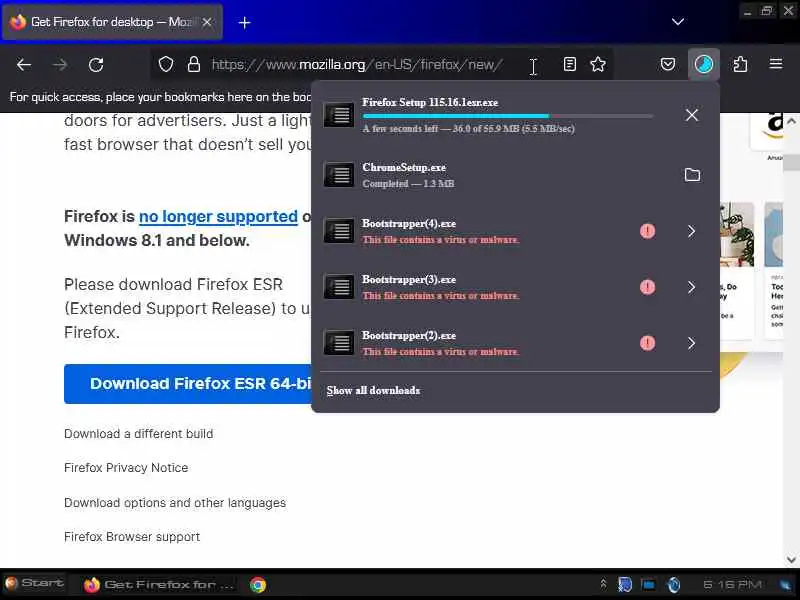The image size is (800, 600).
Task: Cancel the Firefox Setup download
Action: [x=692, y=115]
